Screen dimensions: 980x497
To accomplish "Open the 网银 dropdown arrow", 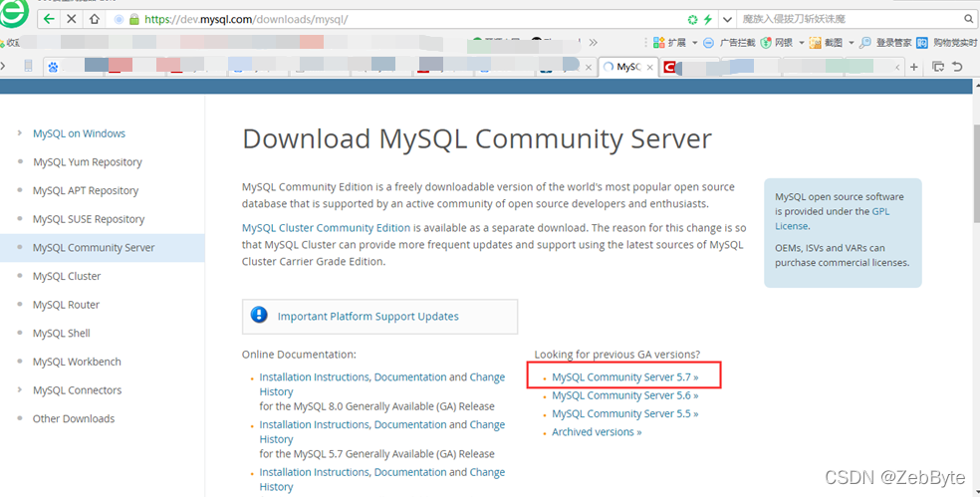I will 802,43.
